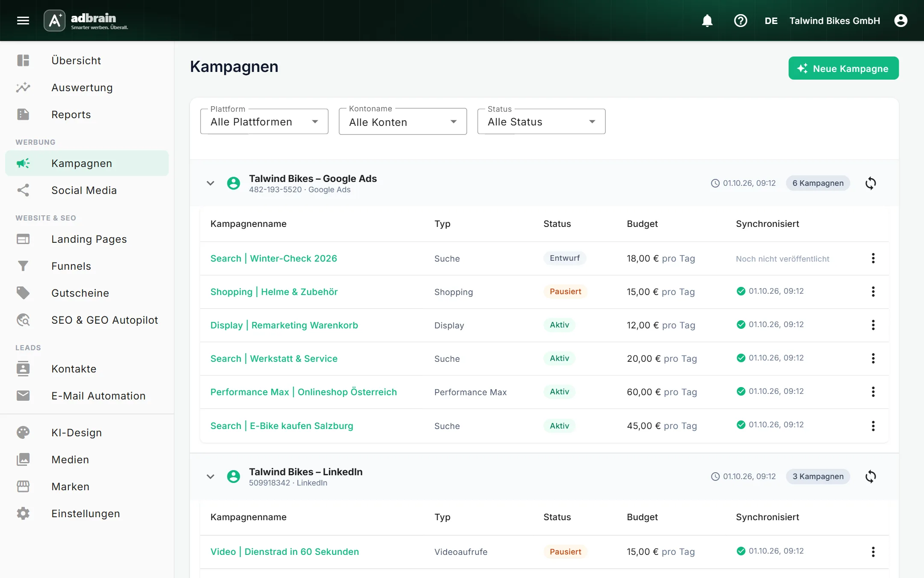Screen dimensions: 924x578
Task: Collapse the Talwind Bikes – LinkedIn section
Action: pyautogui.click(x=210, y=477)
